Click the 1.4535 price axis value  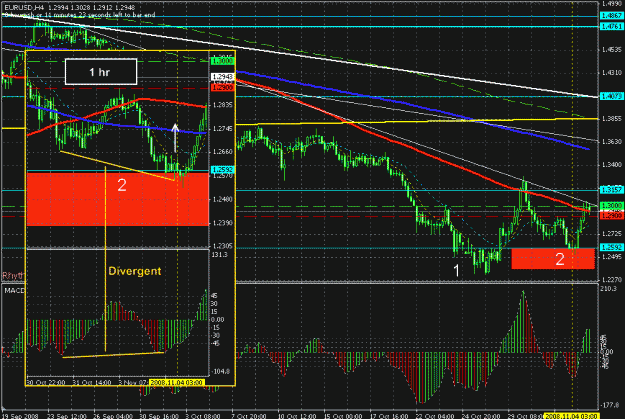(x=612, y=50)
